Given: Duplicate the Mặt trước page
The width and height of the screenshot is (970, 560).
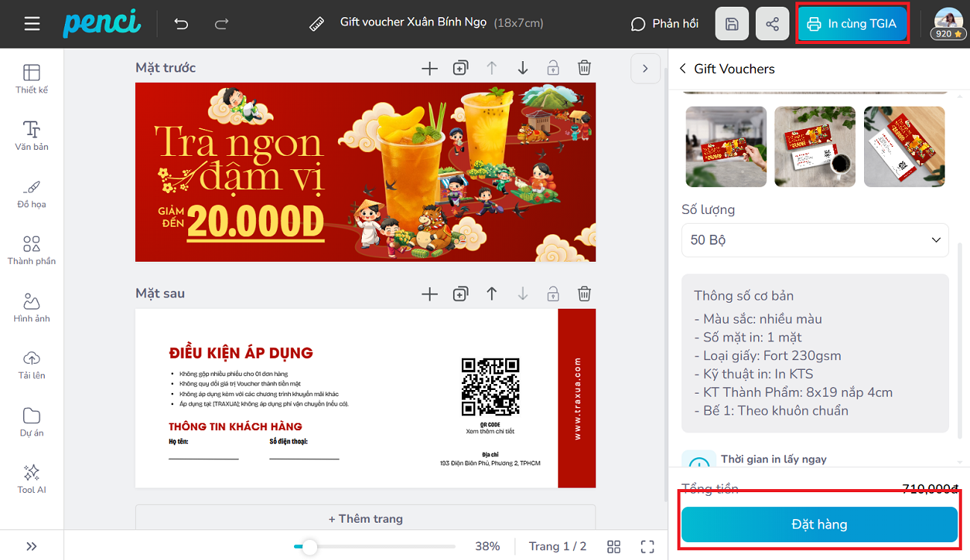Looking at the screenshot, I should (x=460, y=68).
